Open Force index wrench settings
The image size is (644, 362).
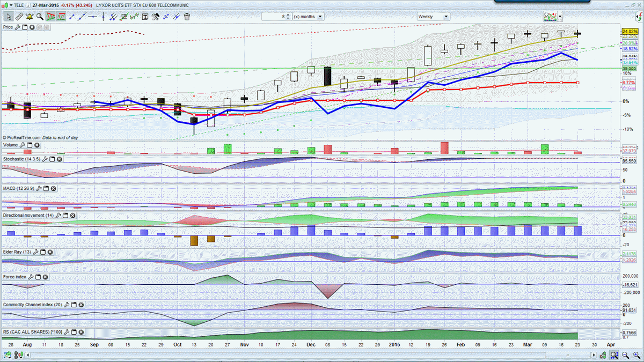pos(31,277)
